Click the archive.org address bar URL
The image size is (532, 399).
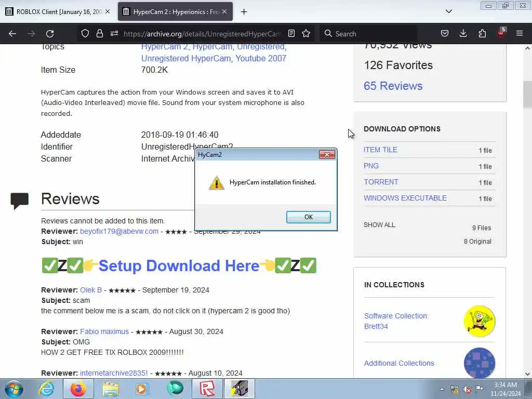coord(202,34)
